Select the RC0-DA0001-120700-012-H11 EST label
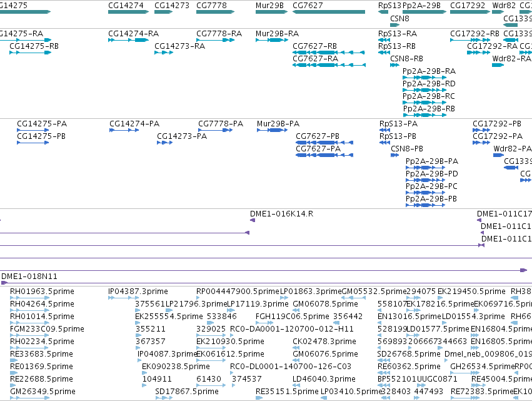 (292, 329)
